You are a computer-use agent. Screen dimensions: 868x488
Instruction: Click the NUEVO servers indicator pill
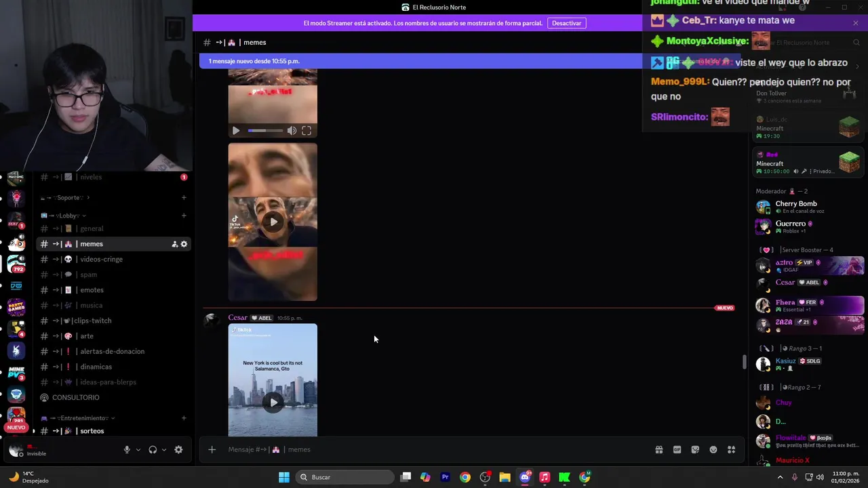click(16, 428)
